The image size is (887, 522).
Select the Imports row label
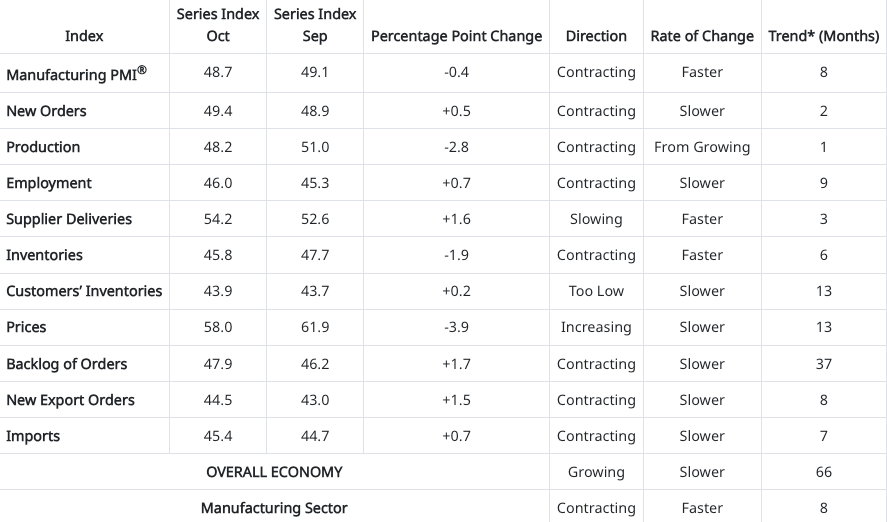[33, 436]
